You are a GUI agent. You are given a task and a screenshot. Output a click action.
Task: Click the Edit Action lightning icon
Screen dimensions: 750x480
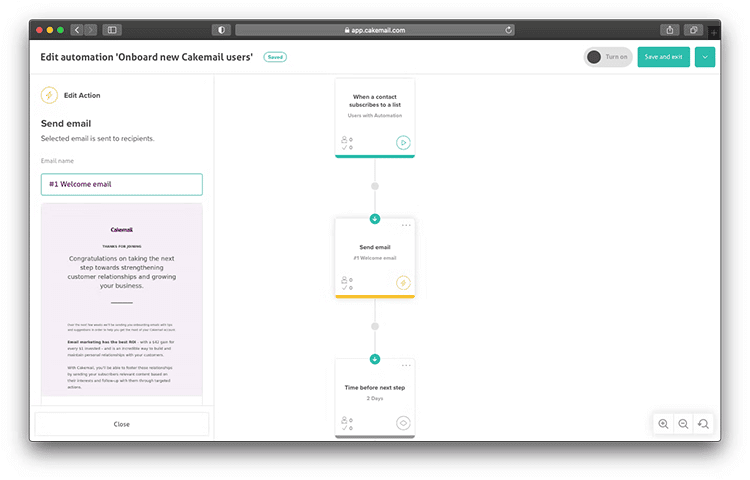pyautogui.click(x=49, y=95)
